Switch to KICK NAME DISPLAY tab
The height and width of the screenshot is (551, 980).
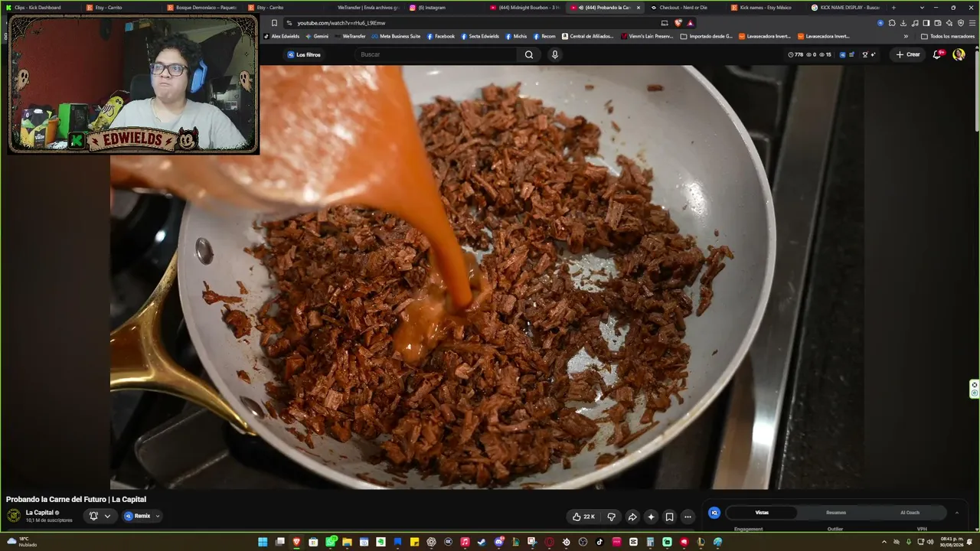tap(845, 8)
